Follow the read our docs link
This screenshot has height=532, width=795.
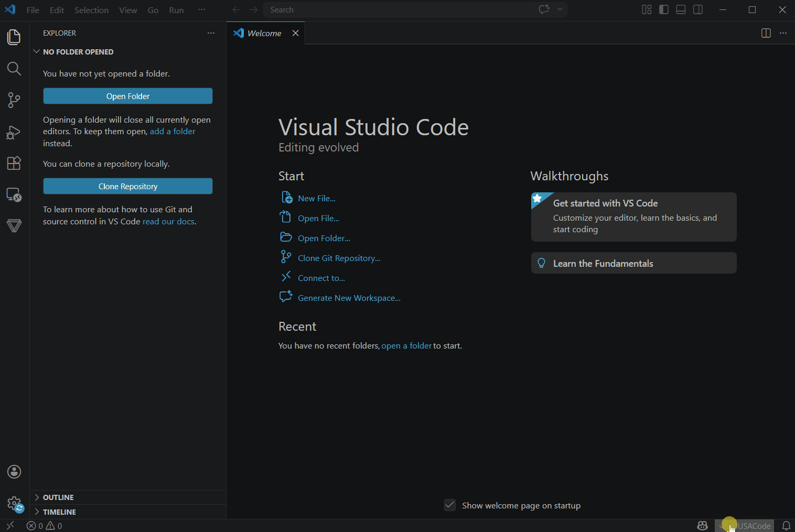click(x=168, y=222)
